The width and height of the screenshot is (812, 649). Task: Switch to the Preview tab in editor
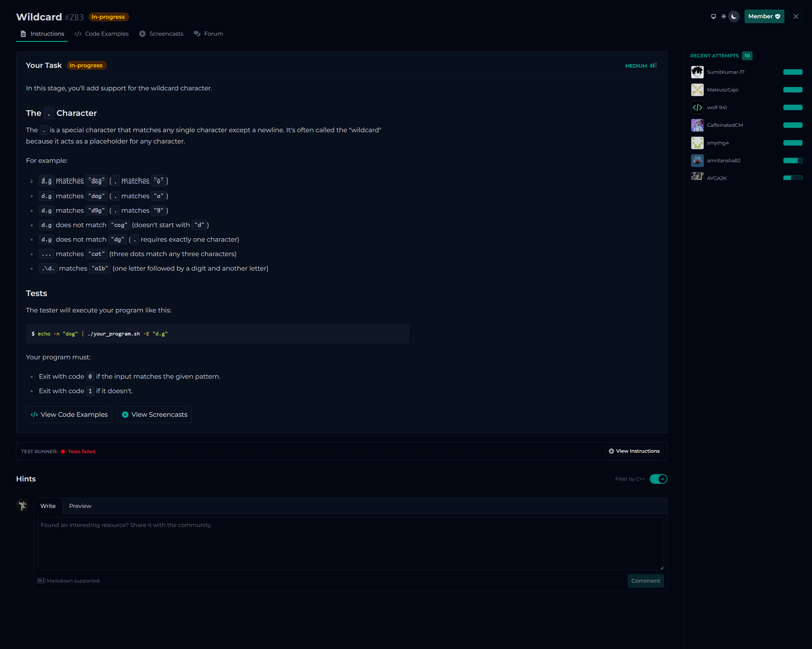point(80,506)
